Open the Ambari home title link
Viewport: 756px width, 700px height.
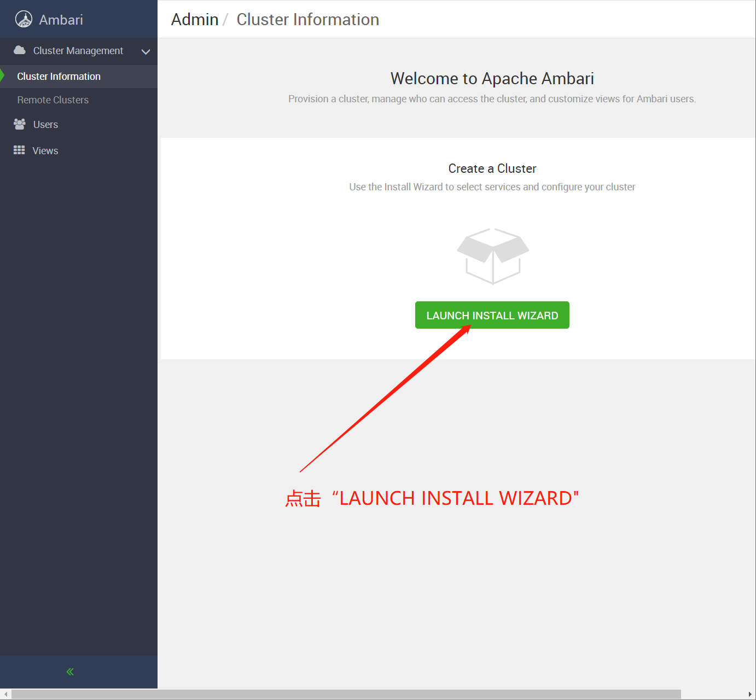pos(61,20)
